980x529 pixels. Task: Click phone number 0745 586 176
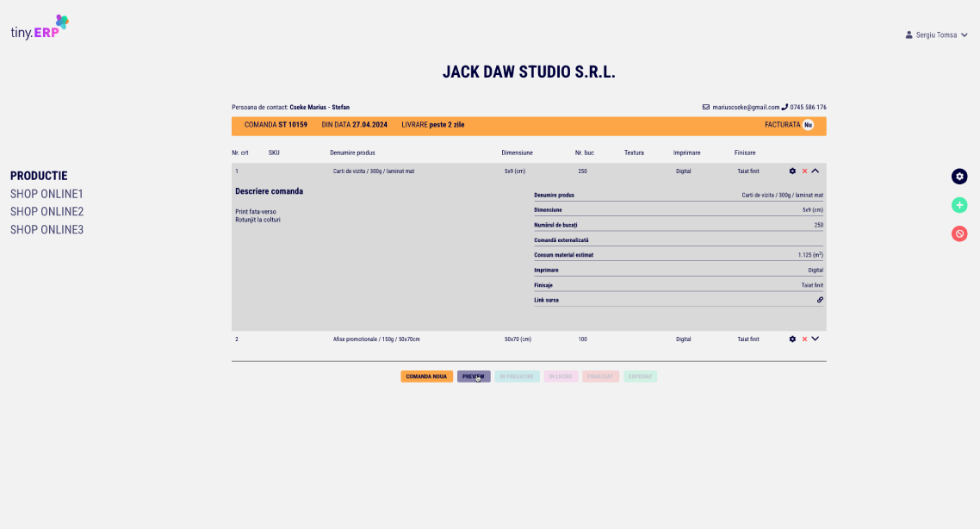click(808, 107)
